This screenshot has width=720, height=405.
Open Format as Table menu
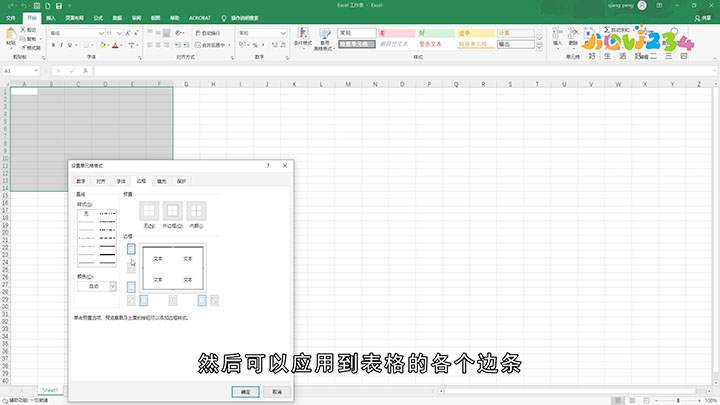[x=325, y=39]
